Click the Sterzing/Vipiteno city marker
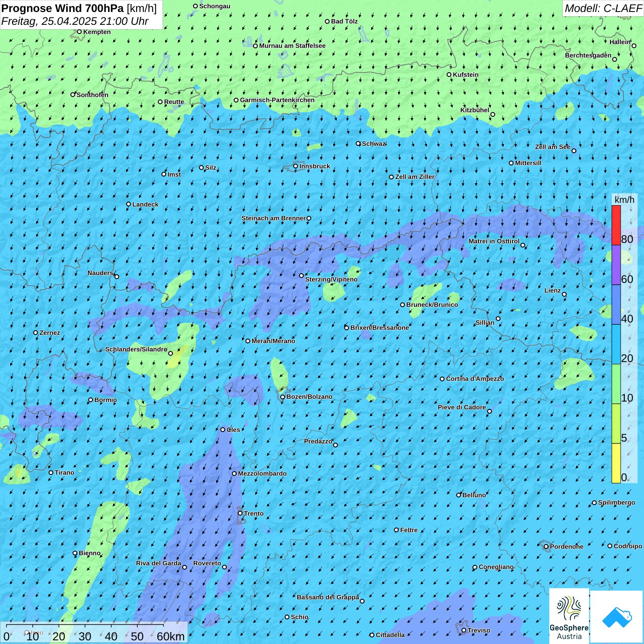 302,276
